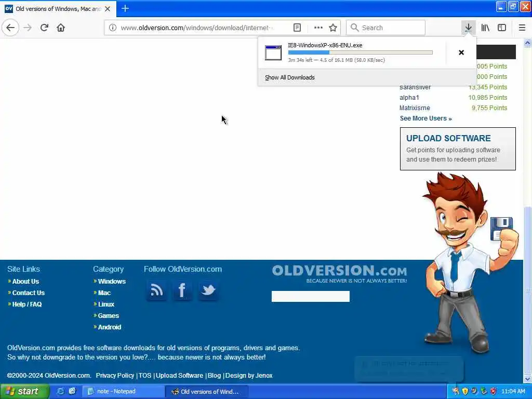
Task: Click the OLDVERSION.COM footer logo
Action: click(x=339, y=273)
